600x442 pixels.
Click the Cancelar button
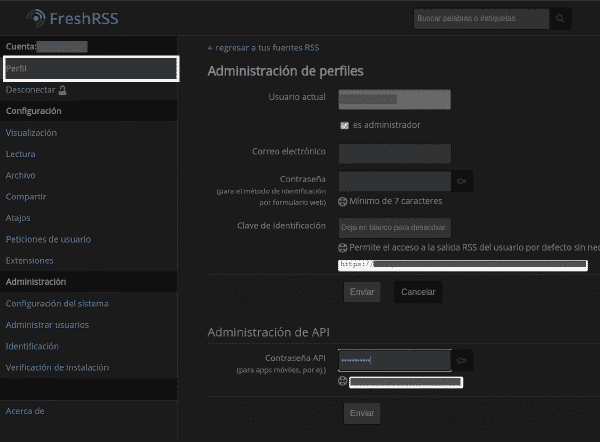click(x=418, y=292)
